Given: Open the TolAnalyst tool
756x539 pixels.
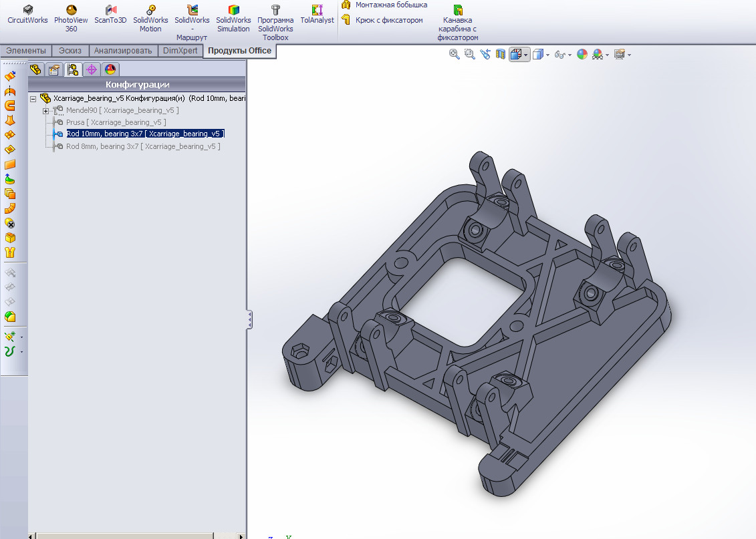Looking at the screenshot, I should pos(317,15).
